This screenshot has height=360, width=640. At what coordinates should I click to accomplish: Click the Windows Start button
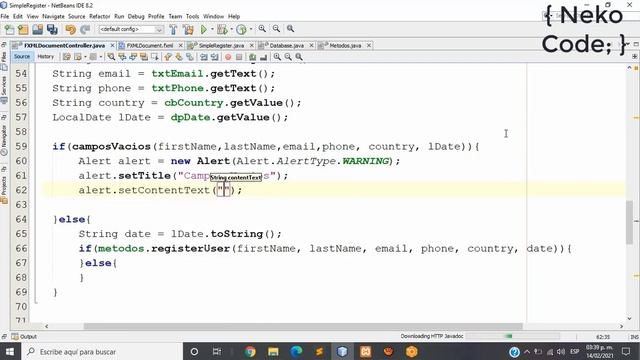pyautogui.click(x=10, y=351)
